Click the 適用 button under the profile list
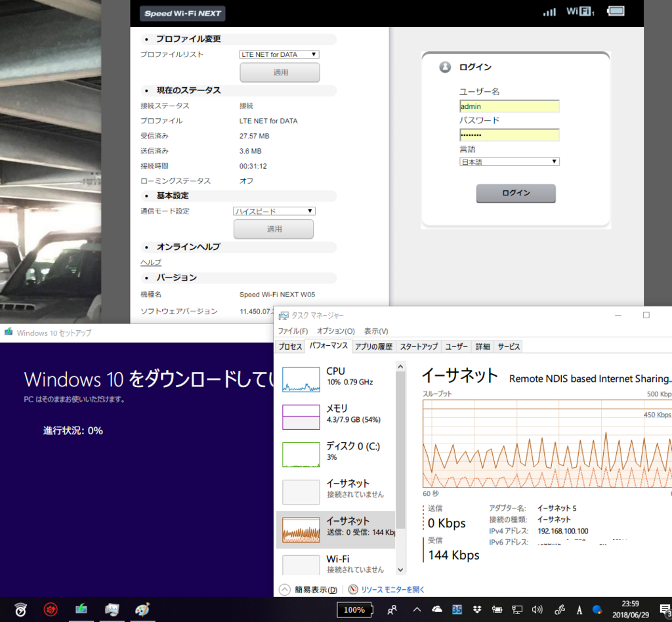The height and width of the screenshot is (622, 672). (280, 72)
